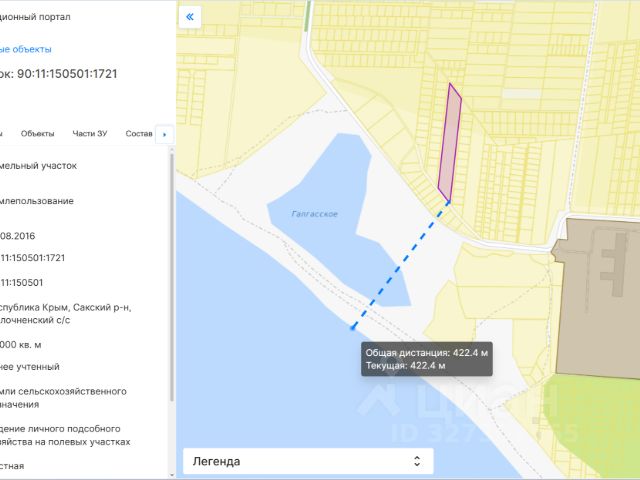Click the Галгасское lake label
This screenshot has height=480, width=640.
coord(314,214)
